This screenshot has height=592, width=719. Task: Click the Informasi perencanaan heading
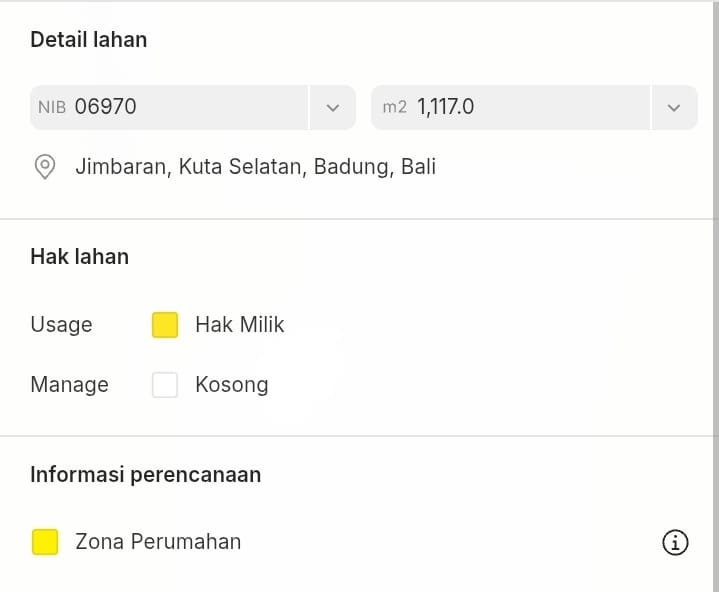tap(146, 474)
